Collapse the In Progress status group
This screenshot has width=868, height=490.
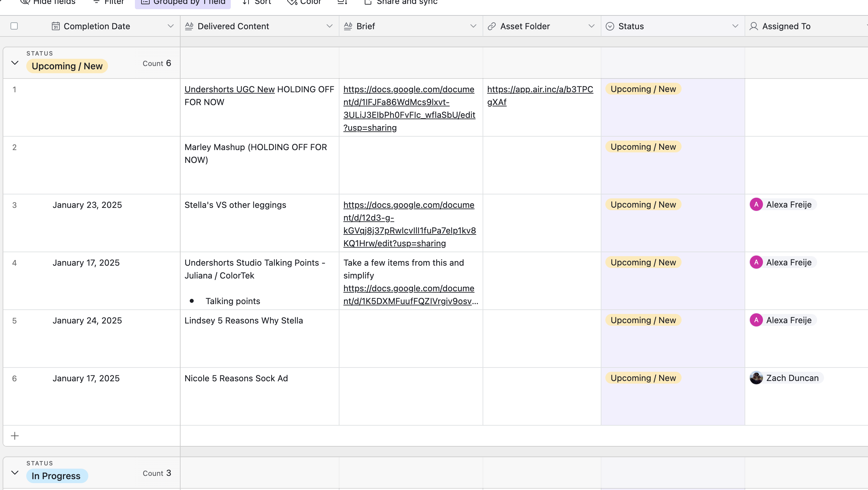14,473
